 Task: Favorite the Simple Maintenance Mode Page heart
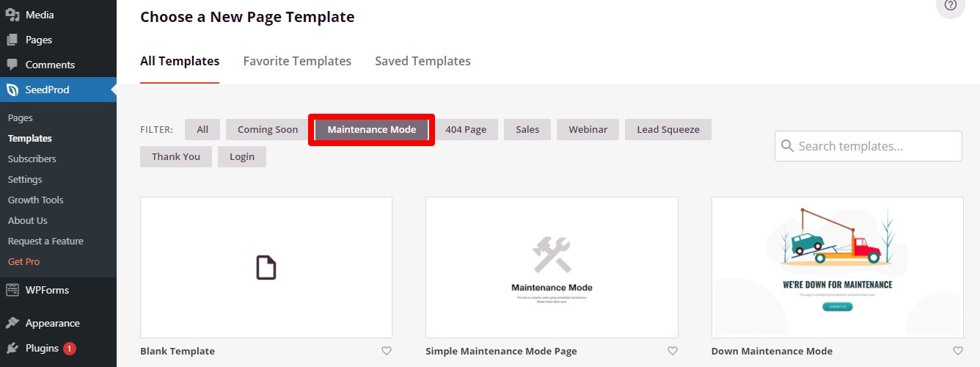click(x=673, y=351)
